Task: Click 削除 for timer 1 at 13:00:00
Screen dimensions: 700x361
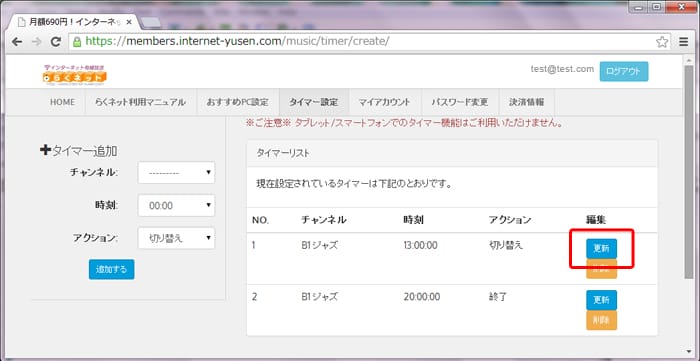Action: 601,269
